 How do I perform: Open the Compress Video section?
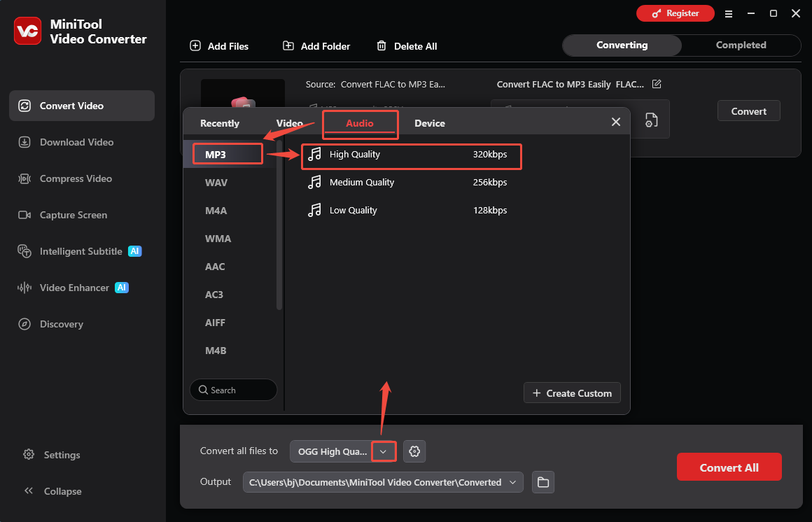coord(82,178)
